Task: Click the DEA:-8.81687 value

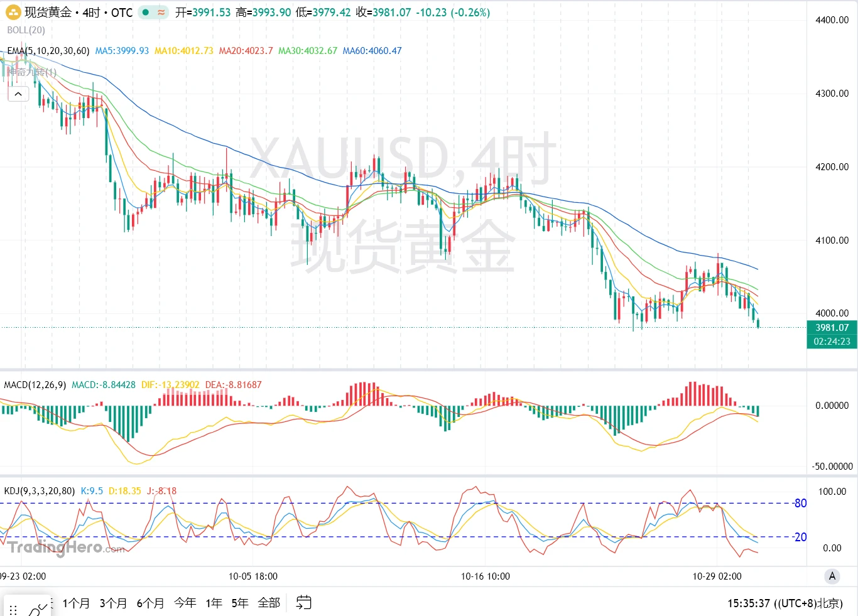Action: pos(234,385)
